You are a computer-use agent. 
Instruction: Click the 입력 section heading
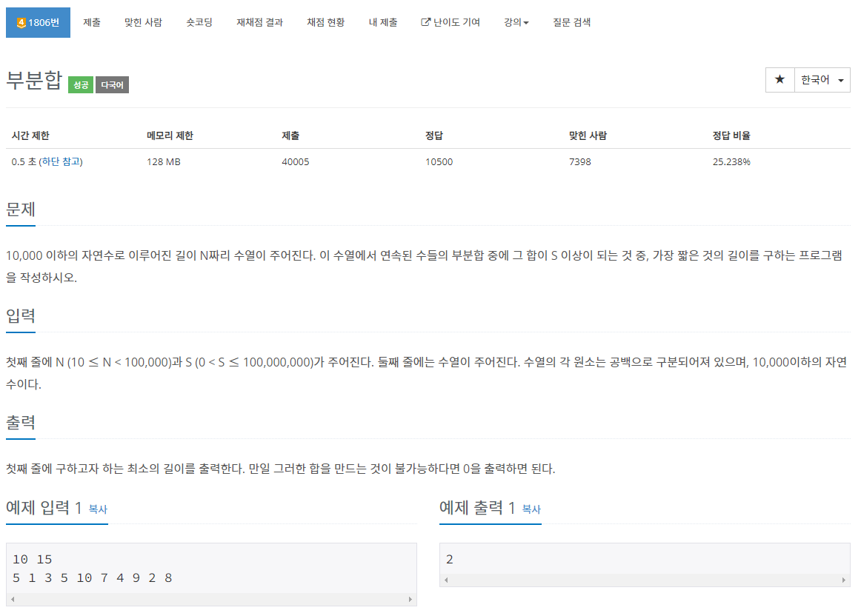coord(21,316)
